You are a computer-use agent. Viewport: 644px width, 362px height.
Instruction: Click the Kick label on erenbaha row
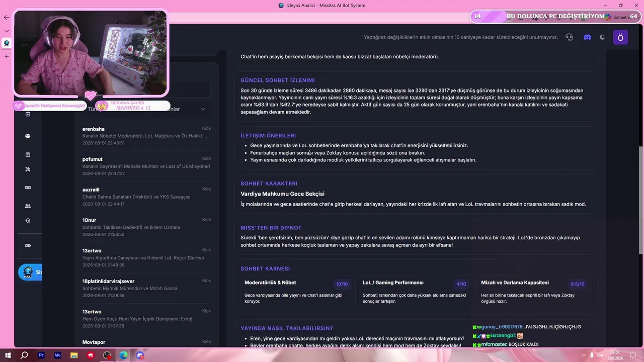[206, 128]
